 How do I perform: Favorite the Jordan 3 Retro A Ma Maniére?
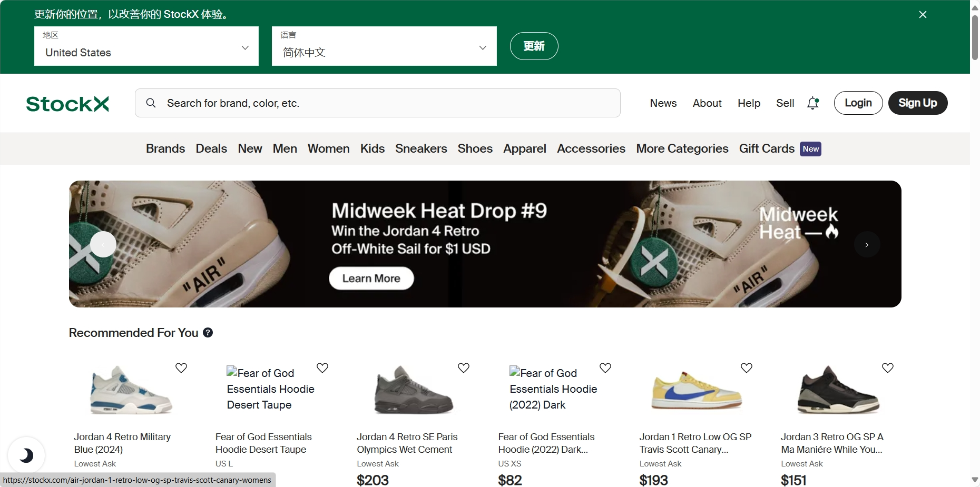[x=888, y=367]
